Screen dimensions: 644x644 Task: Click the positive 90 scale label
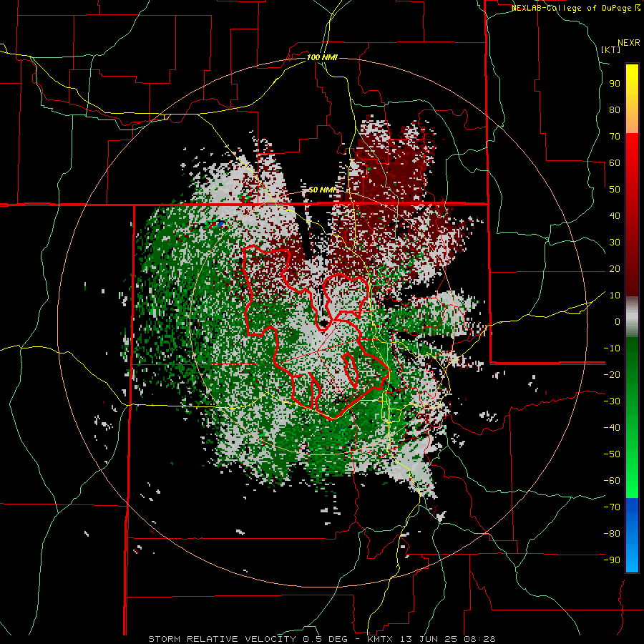pos(615,84)
